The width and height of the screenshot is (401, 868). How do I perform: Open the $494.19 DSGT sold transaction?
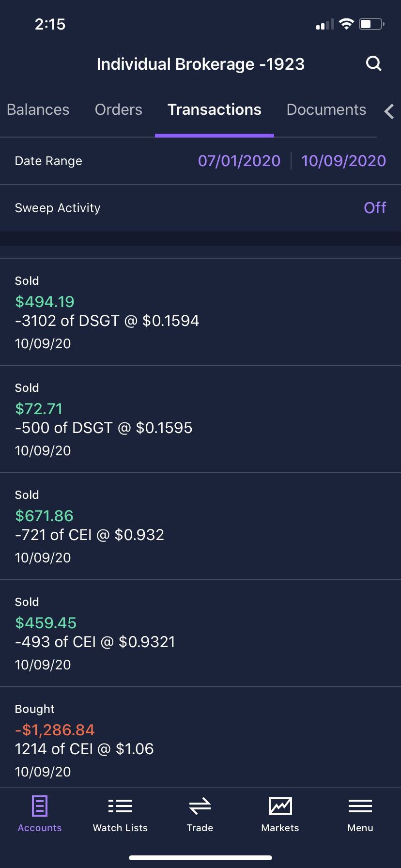(x=200, y=312)
